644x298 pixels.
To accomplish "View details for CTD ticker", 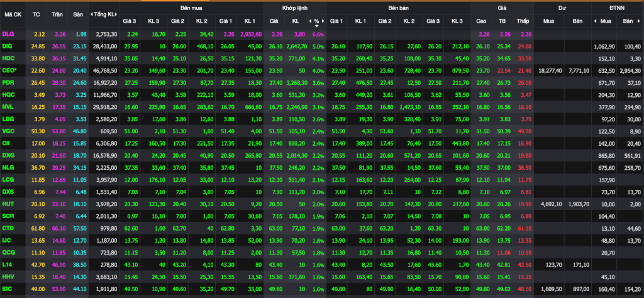I will (8, 229).
